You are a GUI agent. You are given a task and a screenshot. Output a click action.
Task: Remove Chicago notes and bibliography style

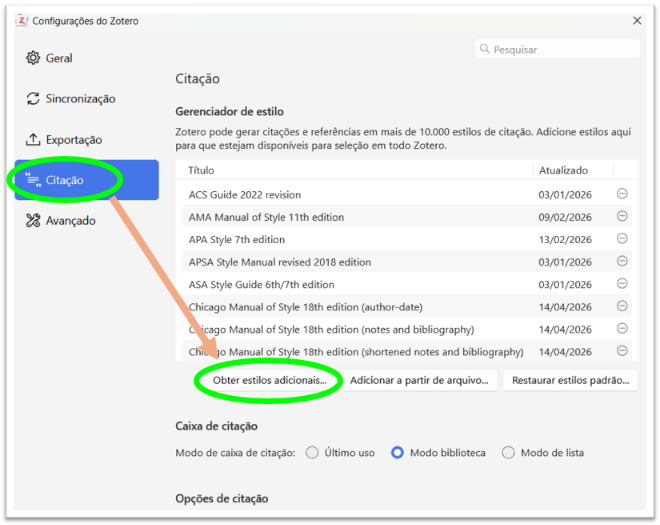click(x=622, y=328)
